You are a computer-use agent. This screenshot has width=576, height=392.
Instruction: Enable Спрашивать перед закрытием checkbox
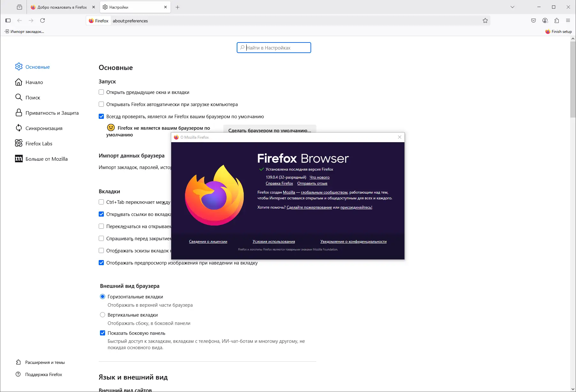point(101,238)
